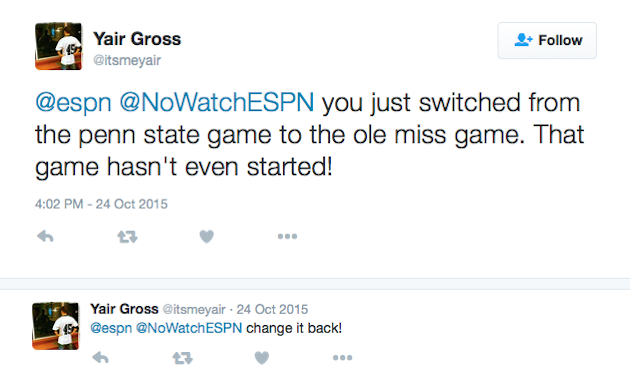Open Yair Gross name in main tweet header

(x=137, y=39)
